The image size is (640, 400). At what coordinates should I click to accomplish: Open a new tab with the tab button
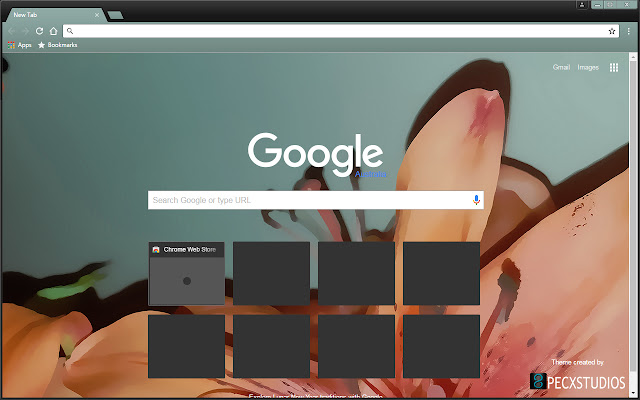(116, 16)
